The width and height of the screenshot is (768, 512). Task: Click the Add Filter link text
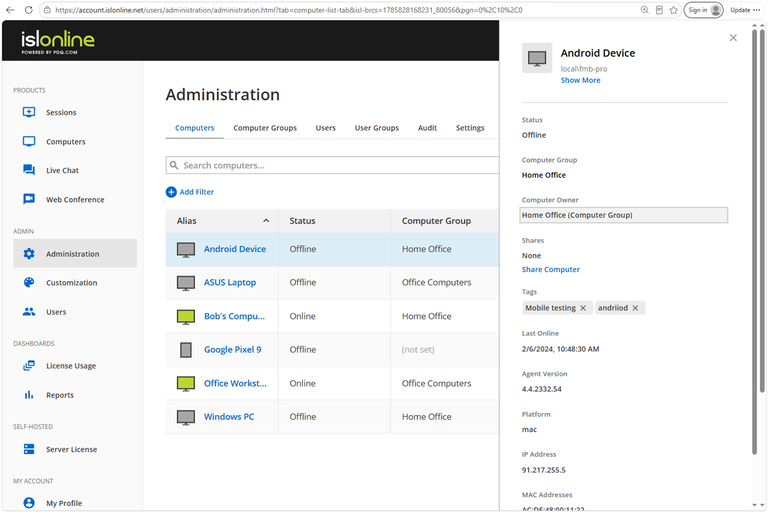pyautogui.click(x=197, y=192)
